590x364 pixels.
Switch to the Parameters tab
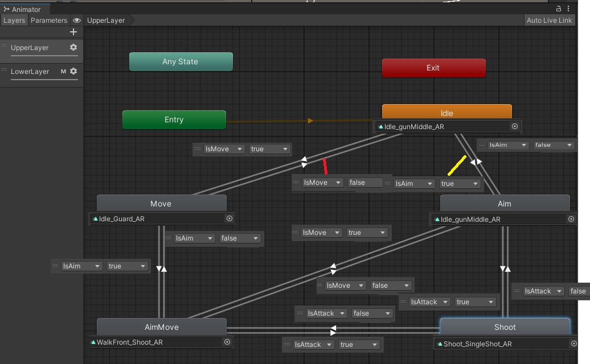tap(49, 20)
